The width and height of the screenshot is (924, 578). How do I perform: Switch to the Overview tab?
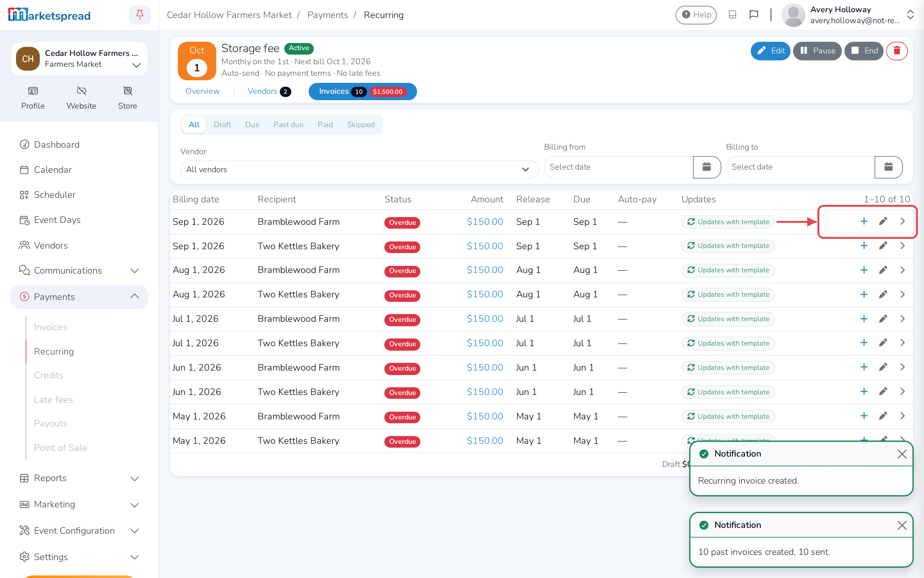(202, 92)
